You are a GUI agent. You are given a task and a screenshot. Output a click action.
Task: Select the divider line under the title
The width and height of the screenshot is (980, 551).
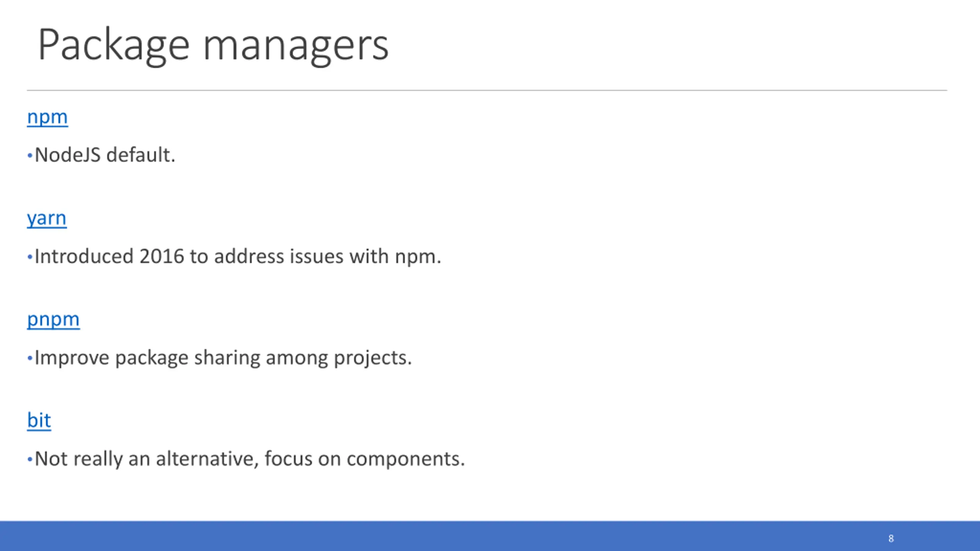coord(487,90)
